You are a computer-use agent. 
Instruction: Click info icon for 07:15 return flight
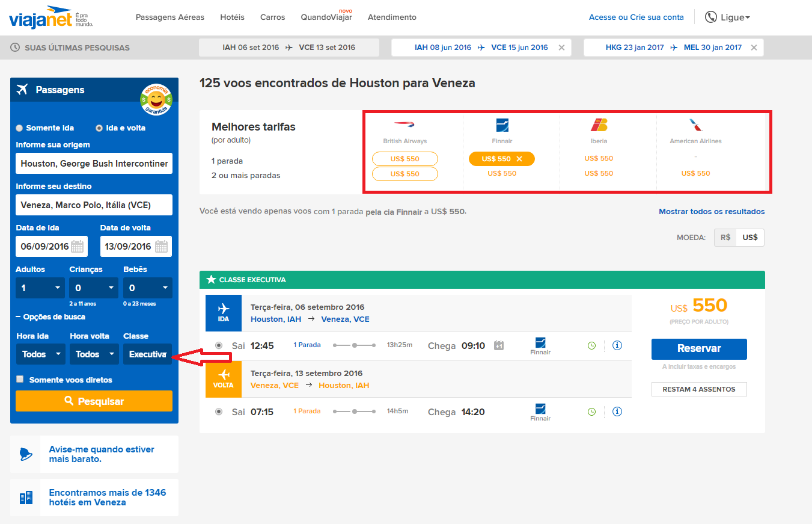coord(617,411)
